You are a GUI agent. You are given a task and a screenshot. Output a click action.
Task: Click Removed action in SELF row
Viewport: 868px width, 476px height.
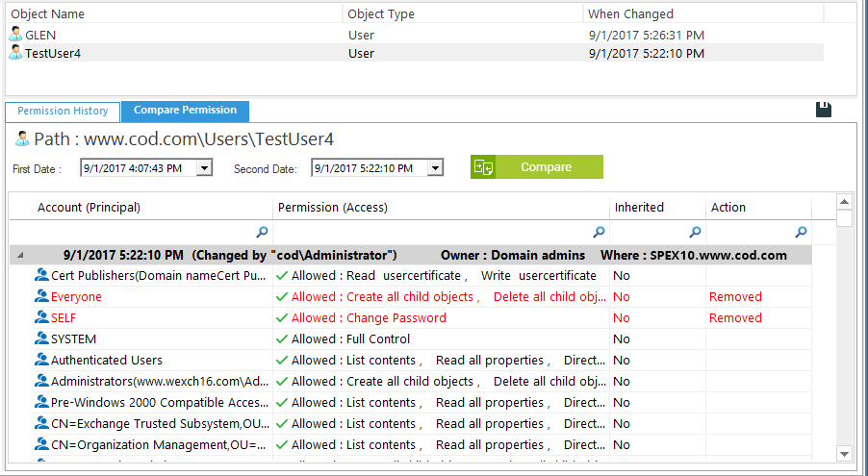click(x=735, y=317)
